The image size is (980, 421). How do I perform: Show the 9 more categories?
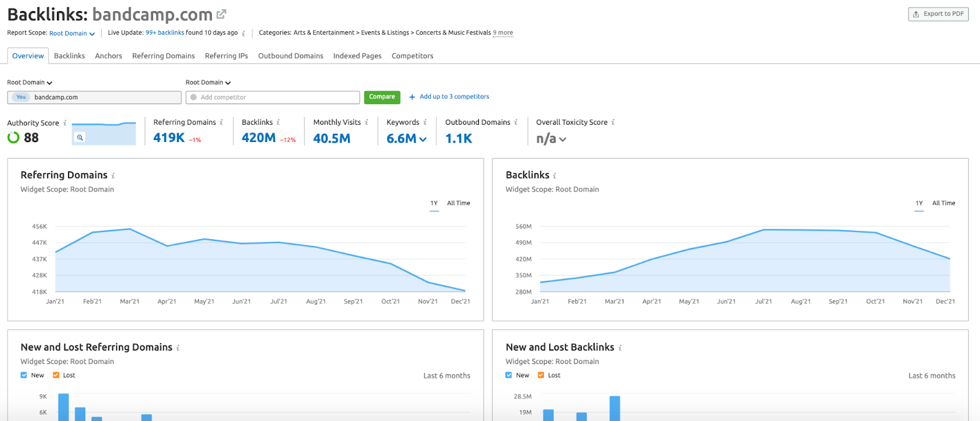pos(503,33)
